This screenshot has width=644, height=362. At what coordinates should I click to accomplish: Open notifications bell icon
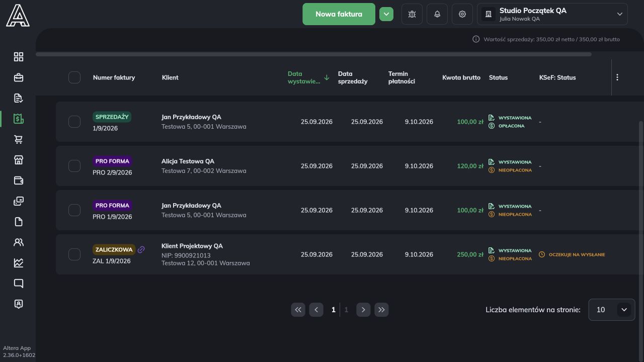tap(437, 14)
